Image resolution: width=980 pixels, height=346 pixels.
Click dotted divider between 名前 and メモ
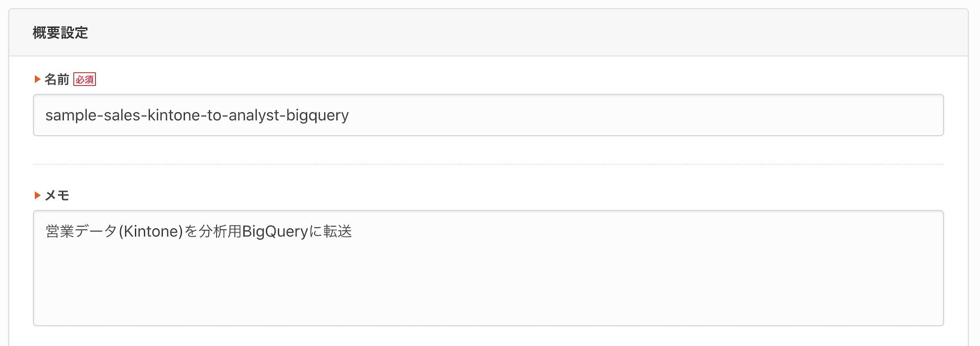[488, 164]
